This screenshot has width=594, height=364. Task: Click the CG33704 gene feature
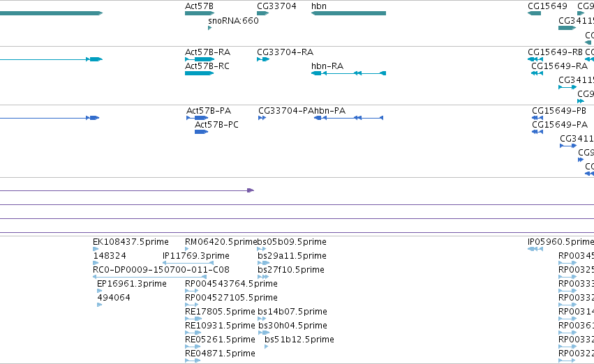(263, 13)
